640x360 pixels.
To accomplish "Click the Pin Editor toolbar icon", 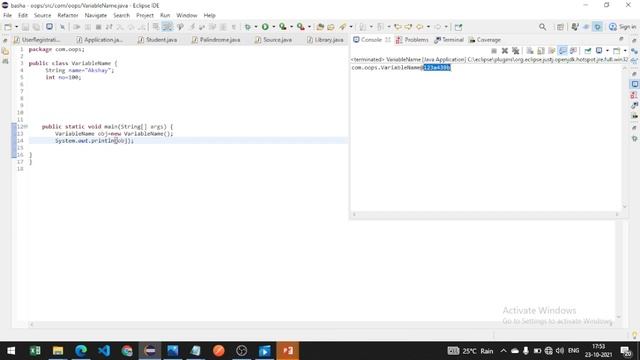I will pos(458,27).
